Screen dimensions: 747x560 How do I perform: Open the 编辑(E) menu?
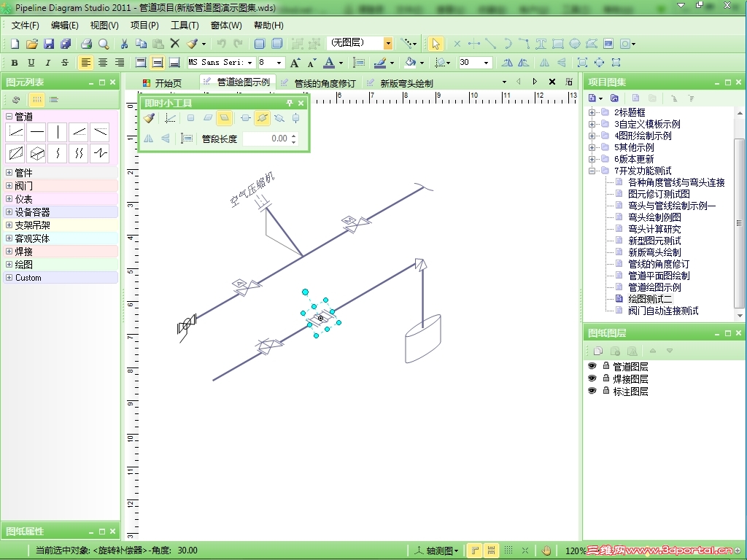pos(65,26)
